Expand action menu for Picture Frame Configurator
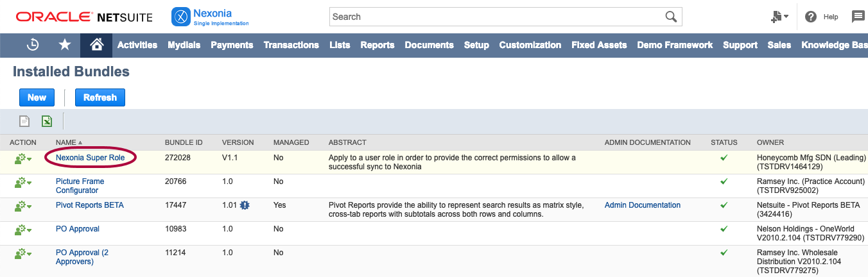Viewport: 868px width, 277px height. click(23, 182)
